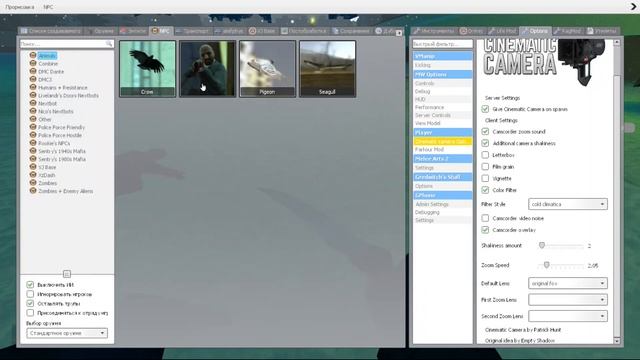Focus the quick filter field above options list
Viewport: 640px width, 360px height.
[x=442, y=44]
